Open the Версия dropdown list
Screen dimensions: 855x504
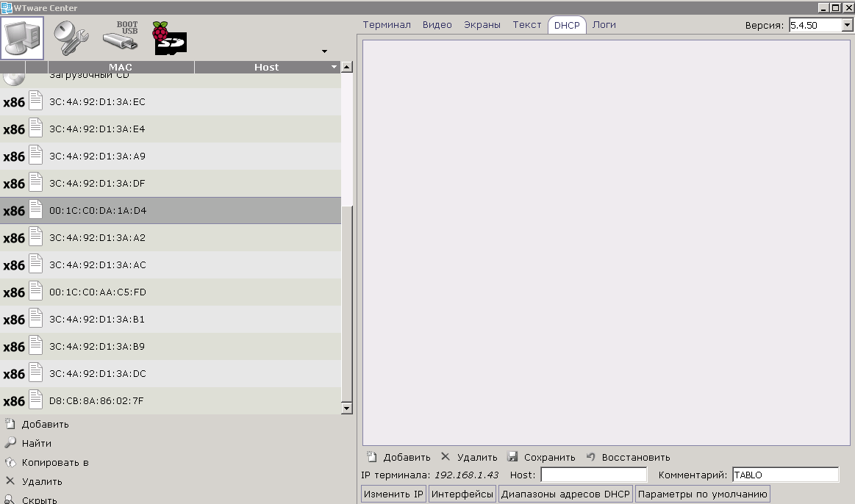pyautogui.click(x=847, y=26)
